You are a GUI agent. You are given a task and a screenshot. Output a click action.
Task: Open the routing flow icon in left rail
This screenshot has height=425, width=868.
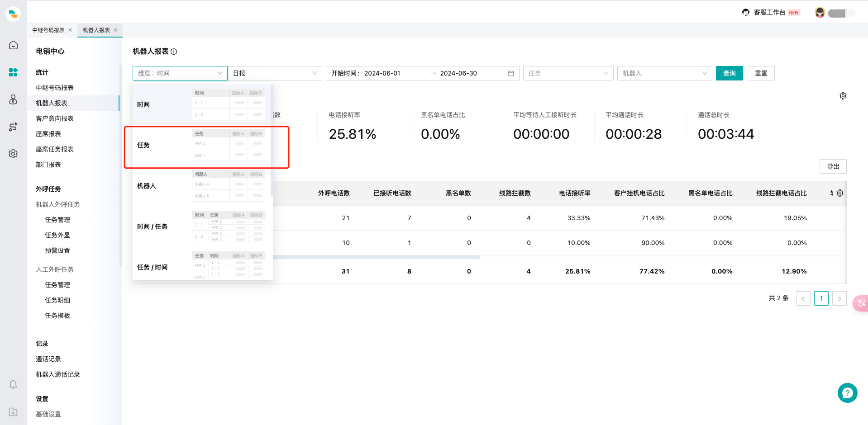click(13, 127)
